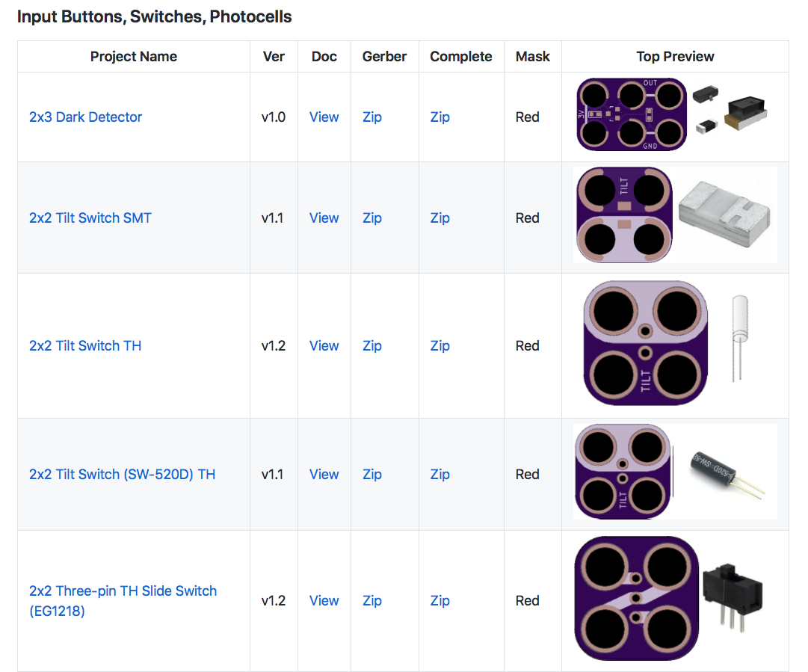This screenshot has width=808, height=672.
Task: Download Complete Zip for 2x3 Dark Detector
Action: pyautogui.click(x=440, y=117)
